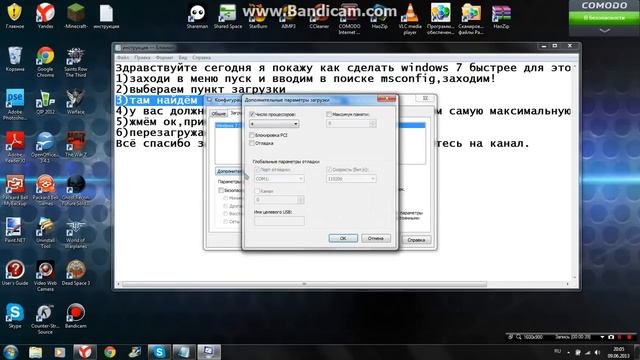
Task: Adjust the Канал value spinner arrows
Action: [300, 200]
